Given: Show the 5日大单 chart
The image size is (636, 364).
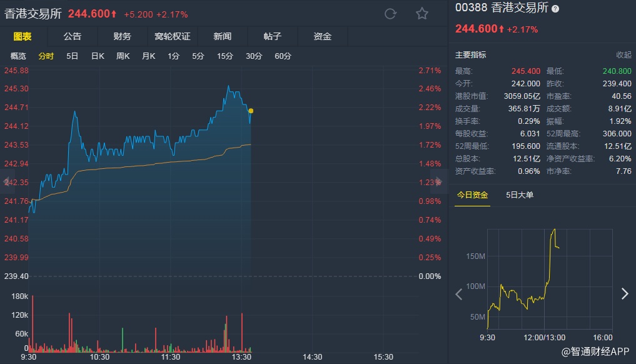Looking at the screenshot, I should [x=520, y=195].
